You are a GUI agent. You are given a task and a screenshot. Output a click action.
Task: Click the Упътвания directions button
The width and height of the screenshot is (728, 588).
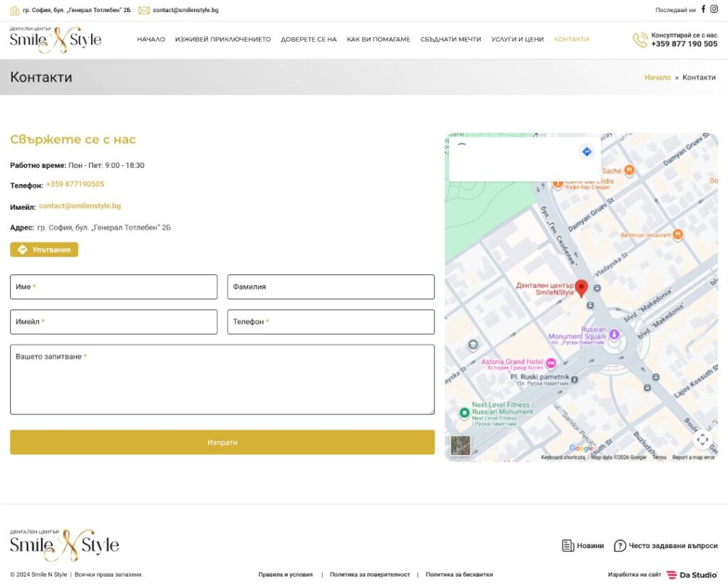point(44,250)
